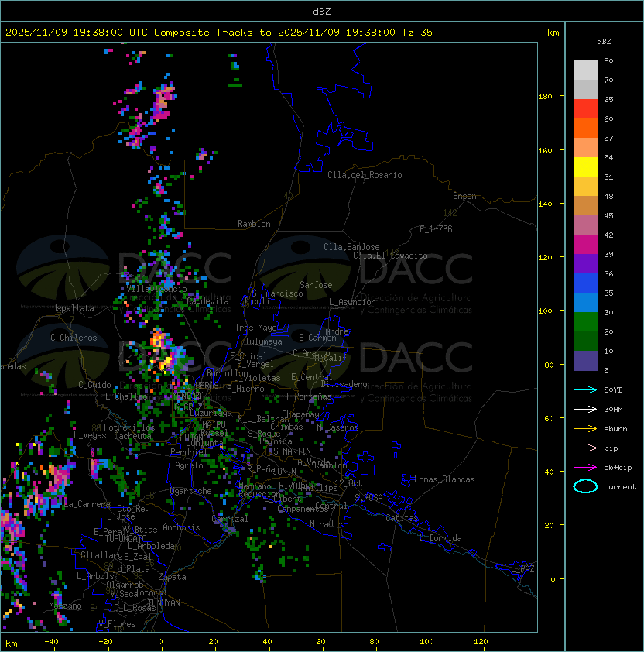Pick the bright green swatch between 30 and 20
Viewport: 644px width, 652px height.
[x=585, y=322]
